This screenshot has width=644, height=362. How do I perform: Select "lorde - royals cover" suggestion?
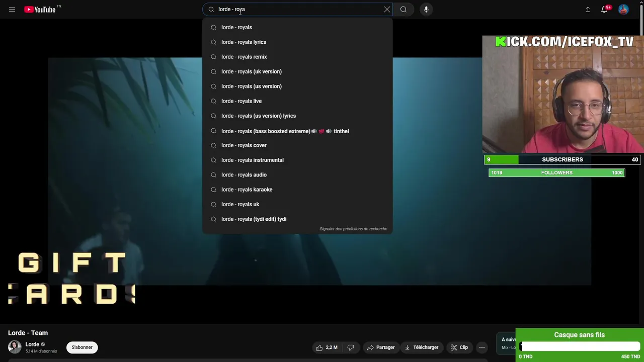click(297, 145)
